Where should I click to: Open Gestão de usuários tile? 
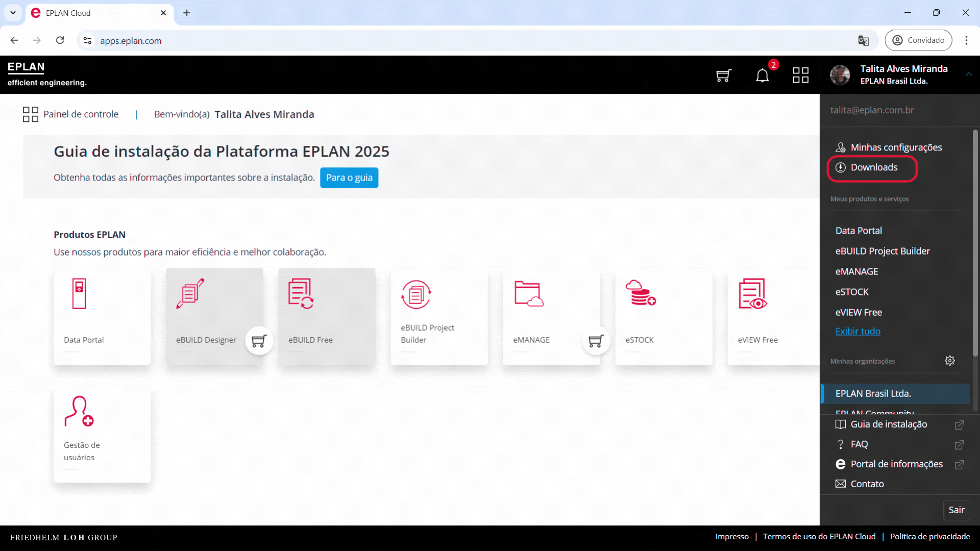(102, 434)
